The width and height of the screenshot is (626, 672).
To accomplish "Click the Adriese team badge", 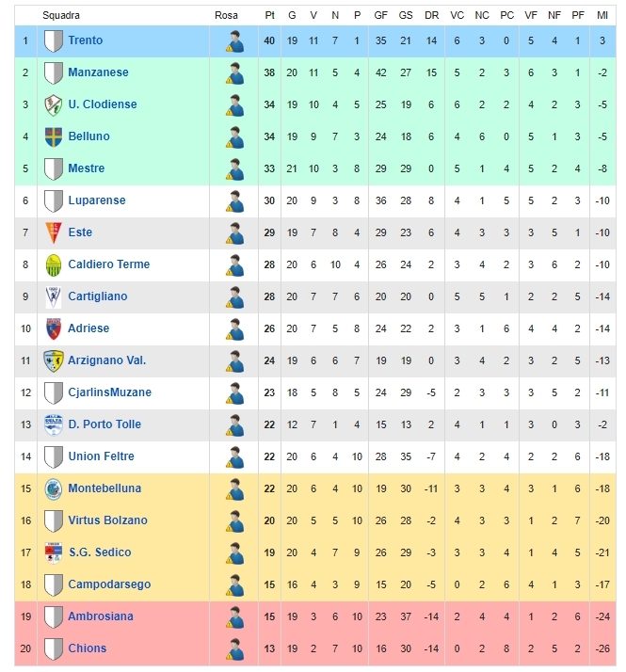I will click(x=54, y=328).
